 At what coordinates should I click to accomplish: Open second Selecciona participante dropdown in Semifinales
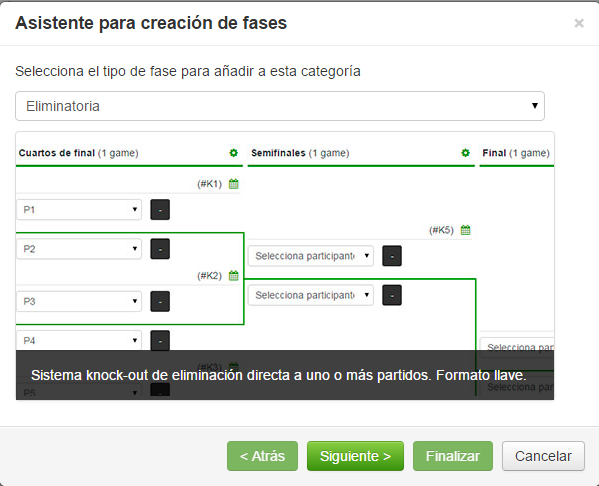pos(311,295)
